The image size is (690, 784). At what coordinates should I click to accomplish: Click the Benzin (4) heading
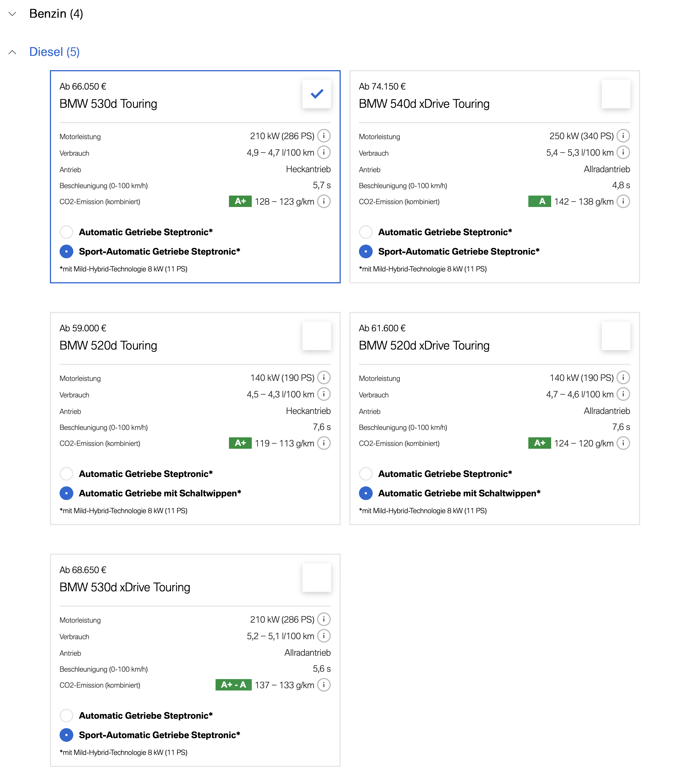[56, 13]
